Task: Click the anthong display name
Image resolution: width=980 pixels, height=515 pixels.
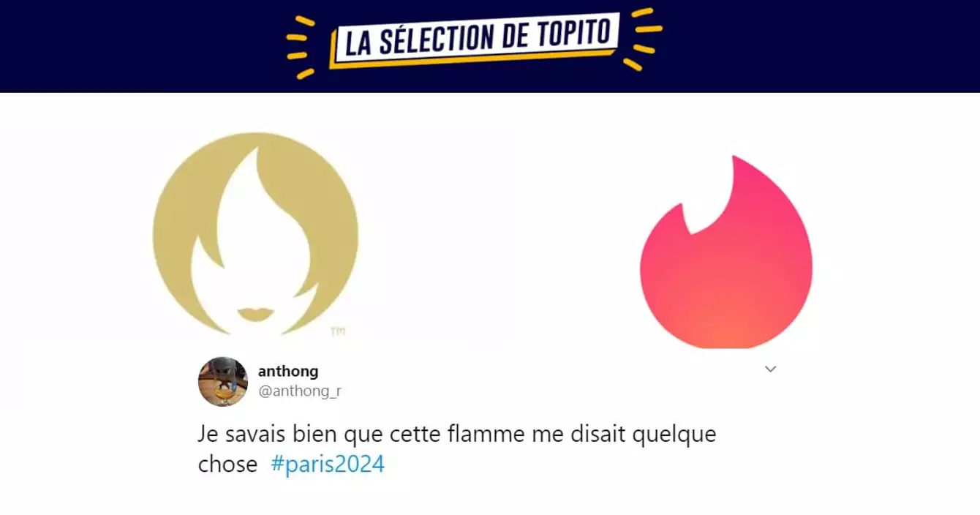Action: [x=288, y=372]
